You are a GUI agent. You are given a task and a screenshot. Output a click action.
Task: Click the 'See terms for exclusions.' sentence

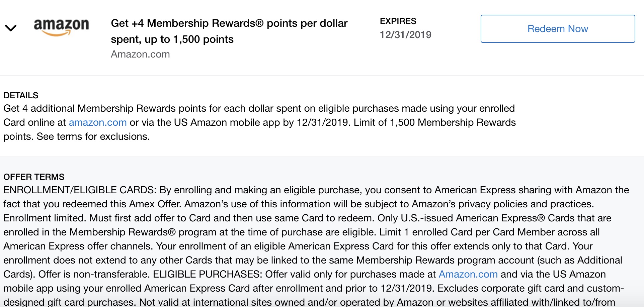pos(93,136)
